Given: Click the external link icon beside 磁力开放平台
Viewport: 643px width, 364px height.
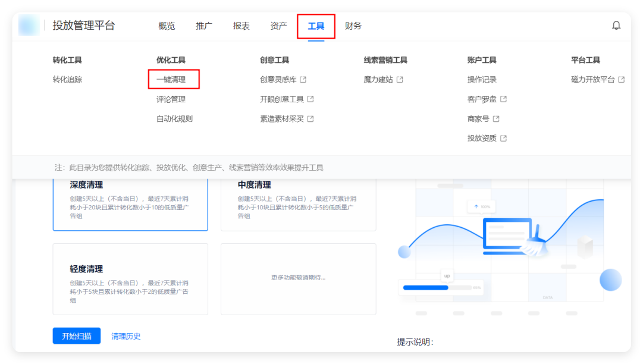Looking at the screenshot, I should click(621, 79).
